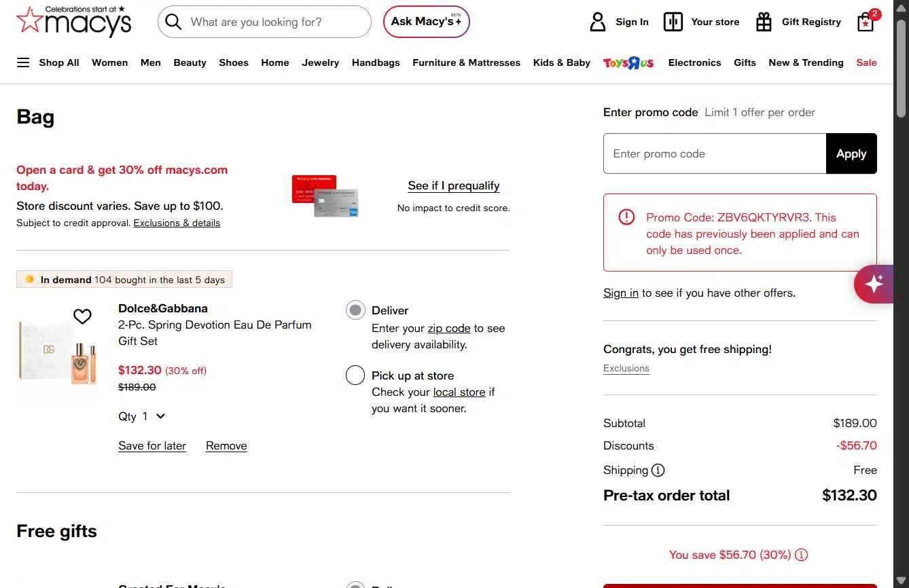
Task: Focus the promo code field
Action: point(715,153)
